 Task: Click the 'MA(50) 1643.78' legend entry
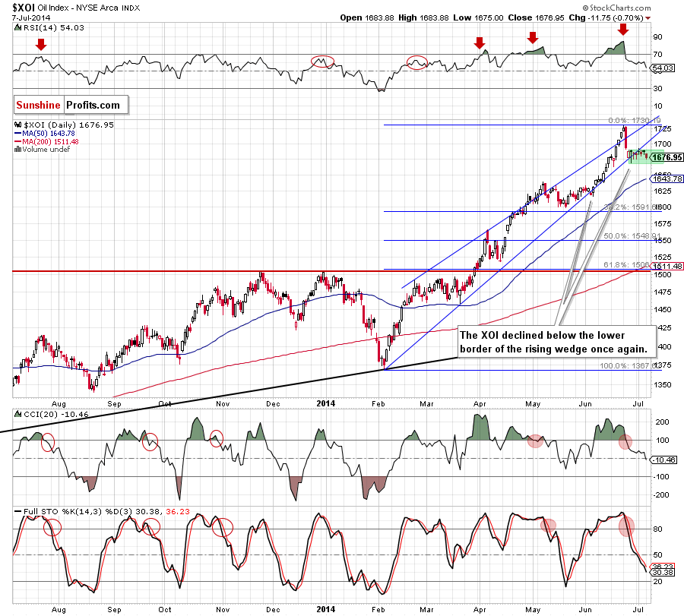(x=49, y=134)
